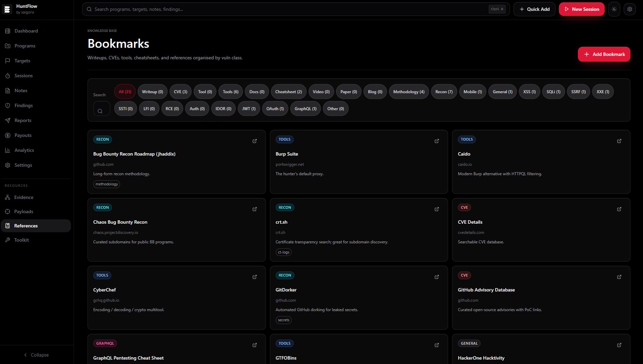Image resolution: width=643 pixels, height=364 pixels.
Task: Click the Ctrl K shortcut badge
Action: 497,9
